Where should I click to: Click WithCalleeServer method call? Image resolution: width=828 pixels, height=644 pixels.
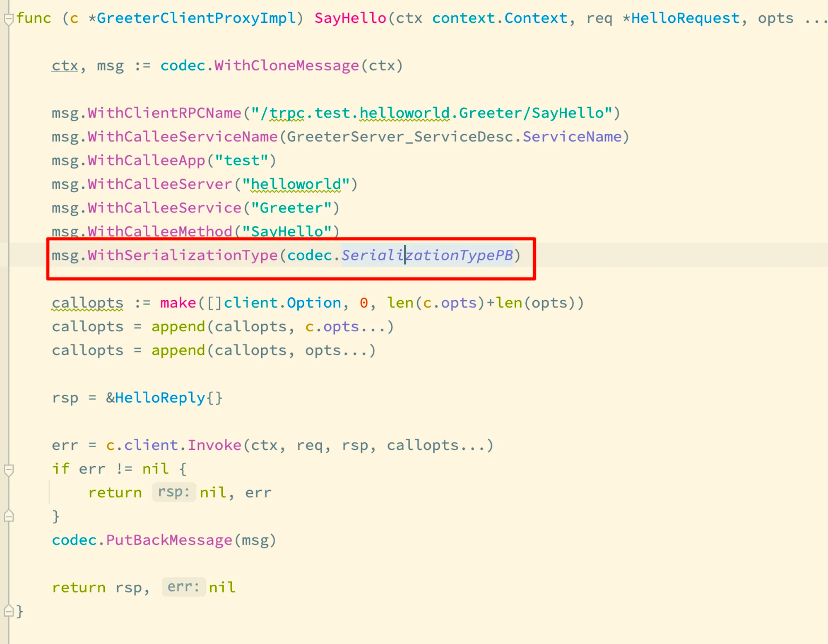coord(160,184)
